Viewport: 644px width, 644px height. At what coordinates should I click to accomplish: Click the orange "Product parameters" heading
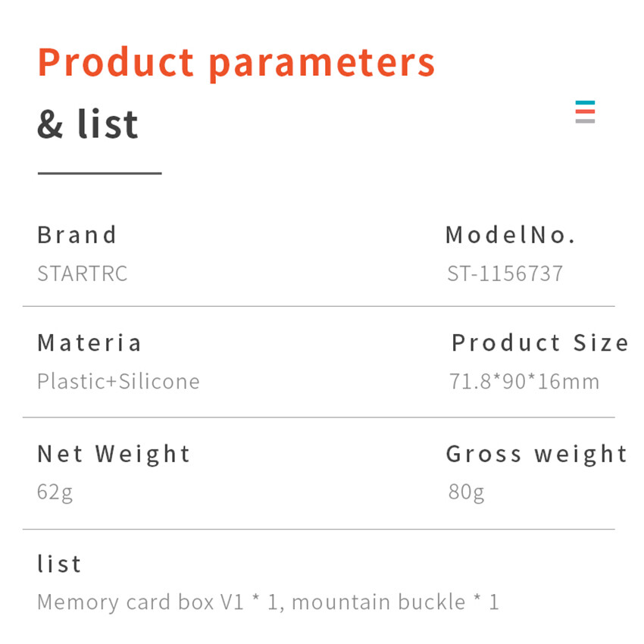coord(236,62)
